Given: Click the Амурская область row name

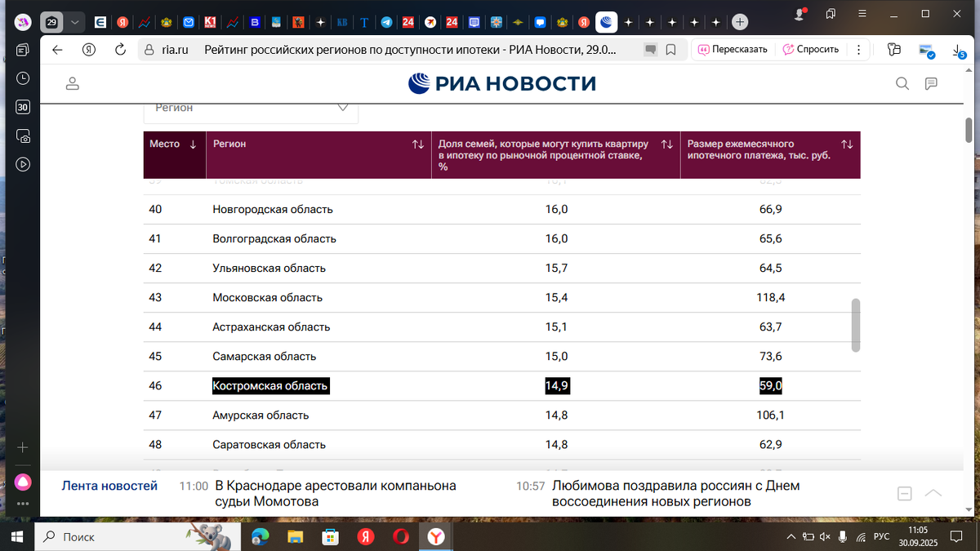Looking at the screenshot, I should point(261,415).
